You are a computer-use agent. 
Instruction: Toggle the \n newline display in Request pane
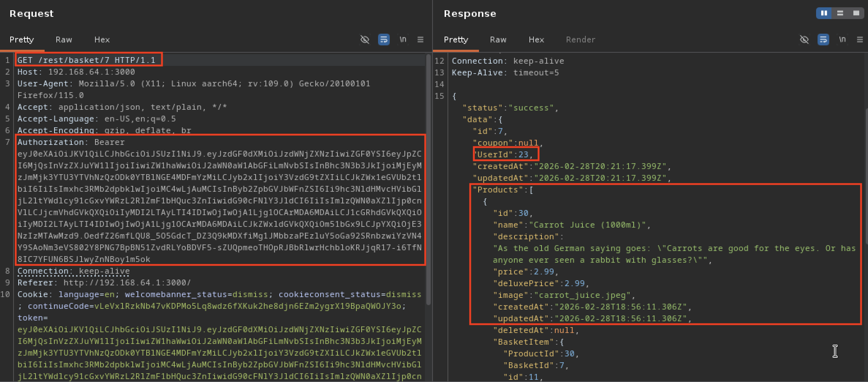[403, 40]
